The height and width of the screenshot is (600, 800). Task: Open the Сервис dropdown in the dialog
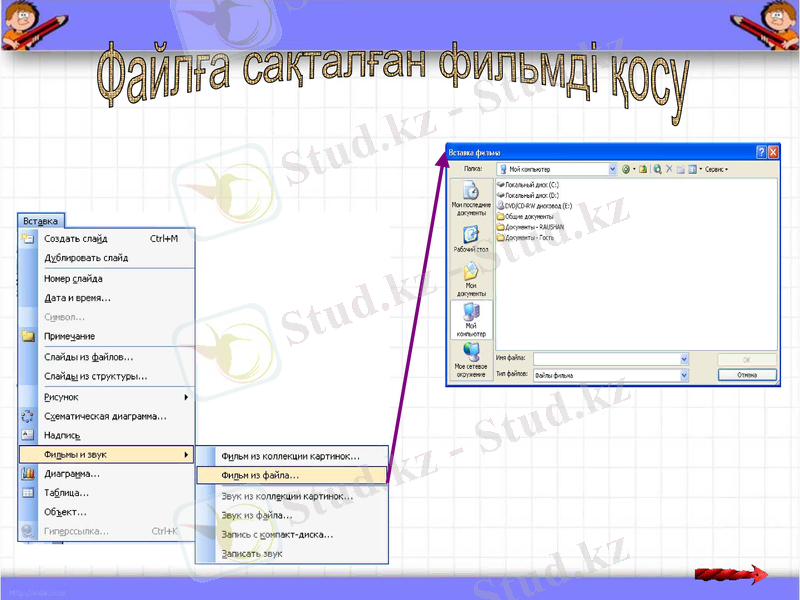tap(715, 168)
